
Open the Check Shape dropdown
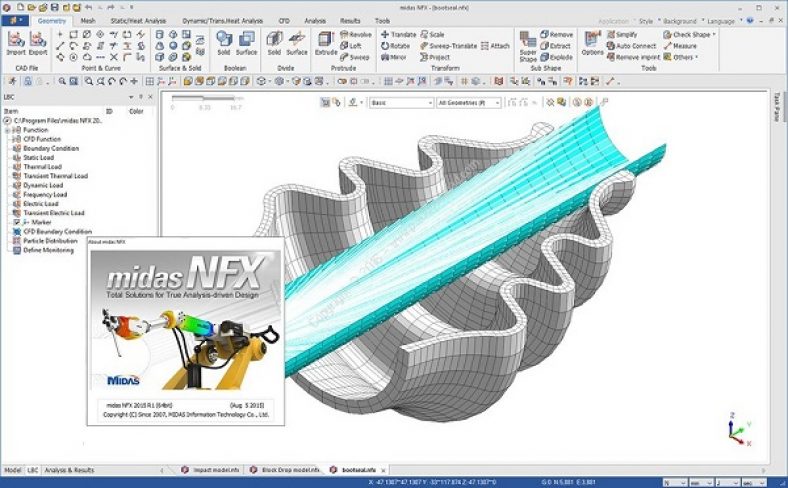690,35
